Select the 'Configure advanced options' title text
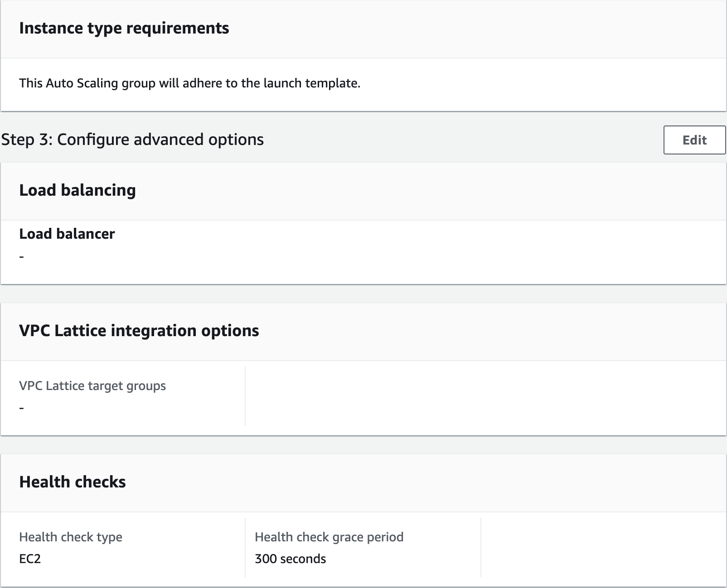Image resolution: width=727 pixels, height=588 pixels. (160, 140)
